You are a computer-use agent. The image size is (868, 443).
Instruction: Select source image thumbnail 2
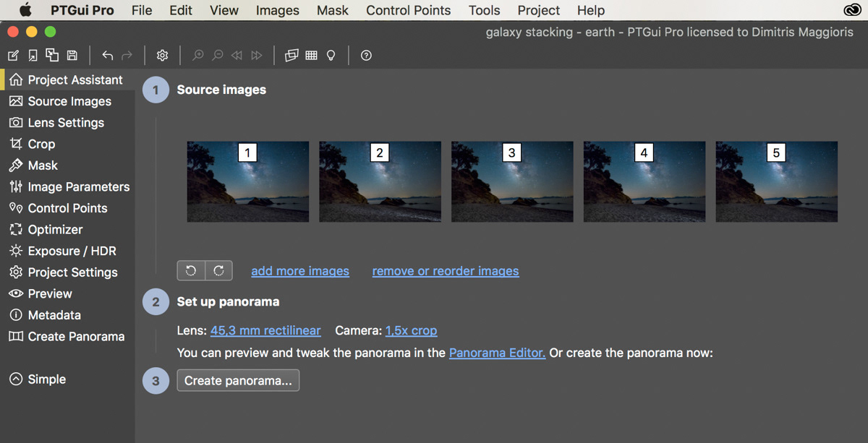380,181
